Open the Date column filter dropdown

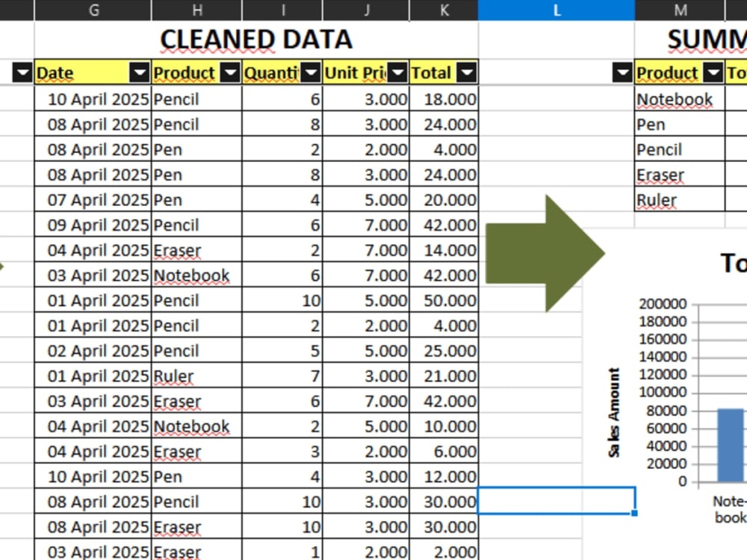(140, 72)
